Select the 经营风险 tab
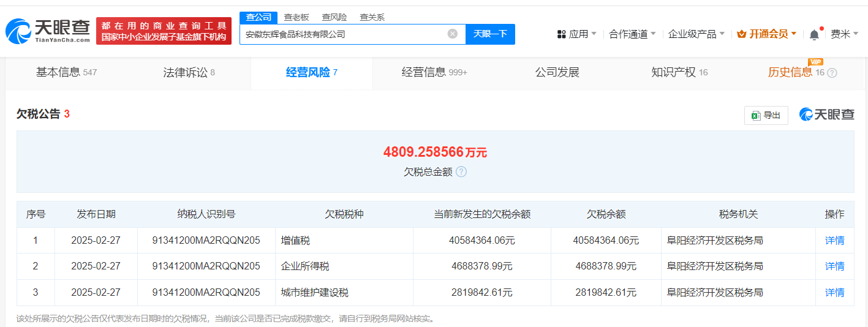The image size is (868, 327). pyautogui.click(x=312, y=72)
